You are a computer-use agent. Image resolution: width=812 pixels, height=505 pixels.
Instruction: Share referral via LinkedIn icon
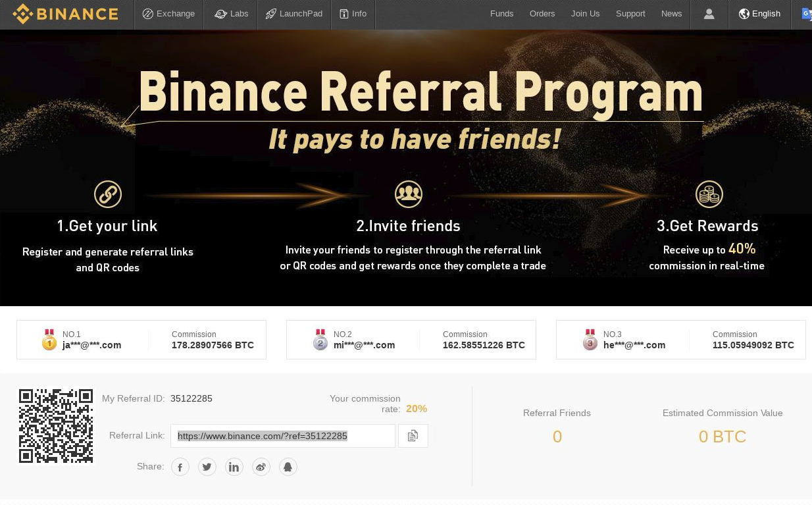[x=234, y=467]
